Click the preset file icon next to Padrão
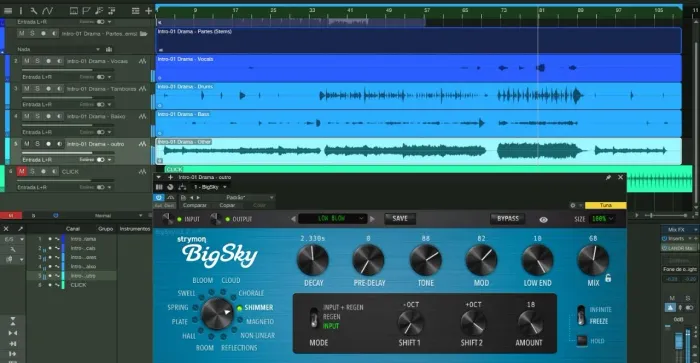 183,197
